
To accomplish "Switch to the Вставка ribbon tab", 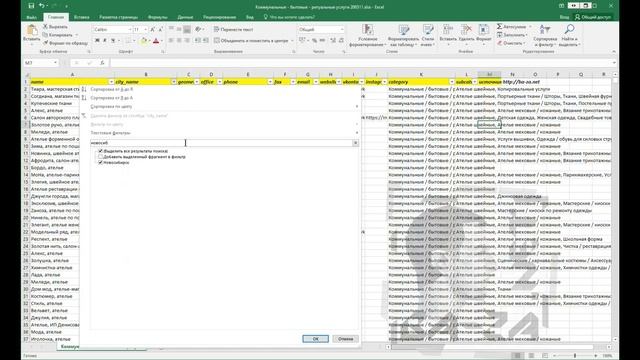I will tap(82, 17).
